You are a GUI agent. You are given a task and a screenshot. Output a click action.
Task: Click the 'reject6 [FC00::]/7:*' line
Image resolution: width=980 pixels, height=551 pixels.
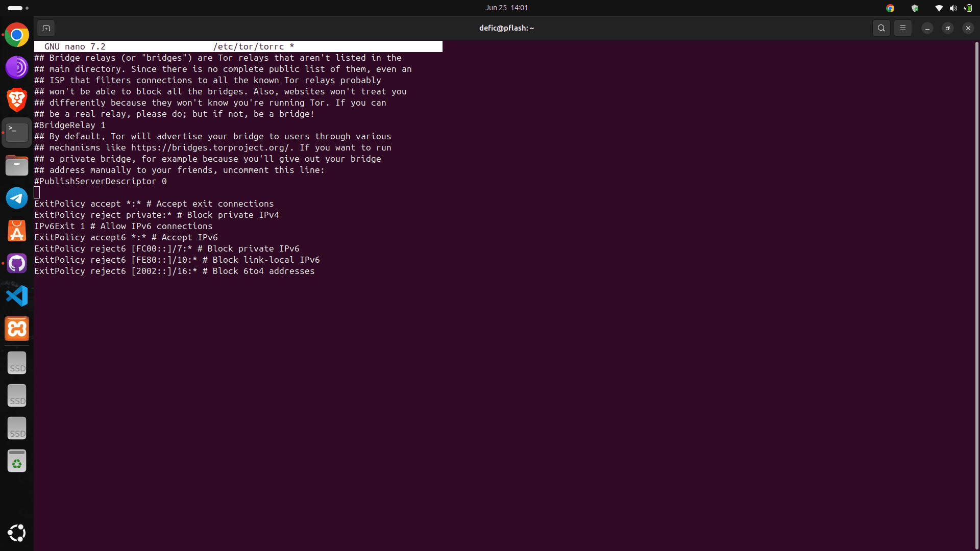coord(167,248)
